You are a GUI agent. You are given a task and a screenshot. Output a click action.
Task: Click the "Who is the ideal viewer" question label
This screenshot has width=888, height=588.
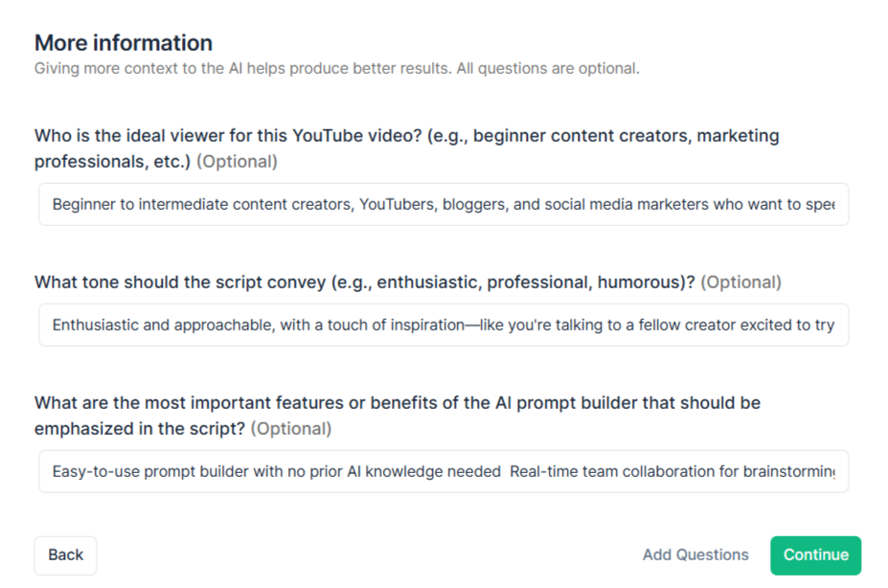tap(406, 148)
